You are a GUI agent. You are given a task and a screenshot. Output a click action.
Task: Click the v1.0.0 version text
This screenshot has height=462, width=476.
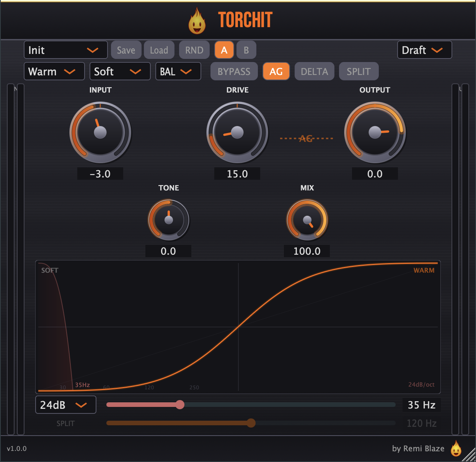click(x=17, y=449)
